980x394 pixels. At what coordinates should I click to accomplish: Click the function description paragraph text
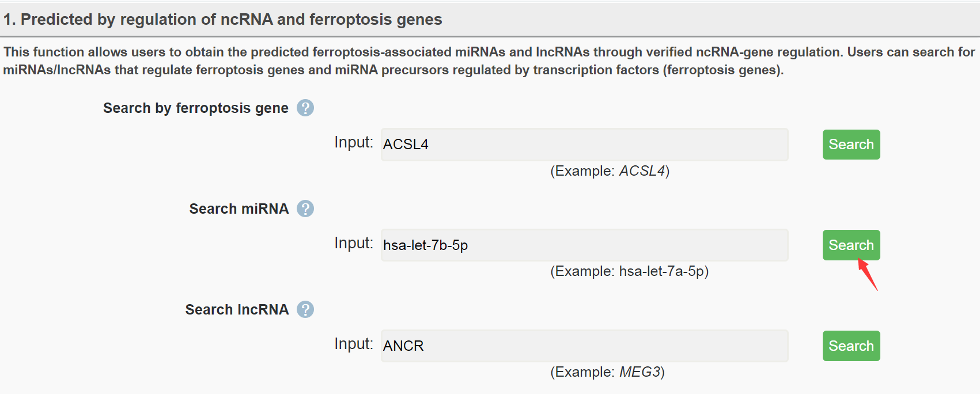(x=489, y=61)
